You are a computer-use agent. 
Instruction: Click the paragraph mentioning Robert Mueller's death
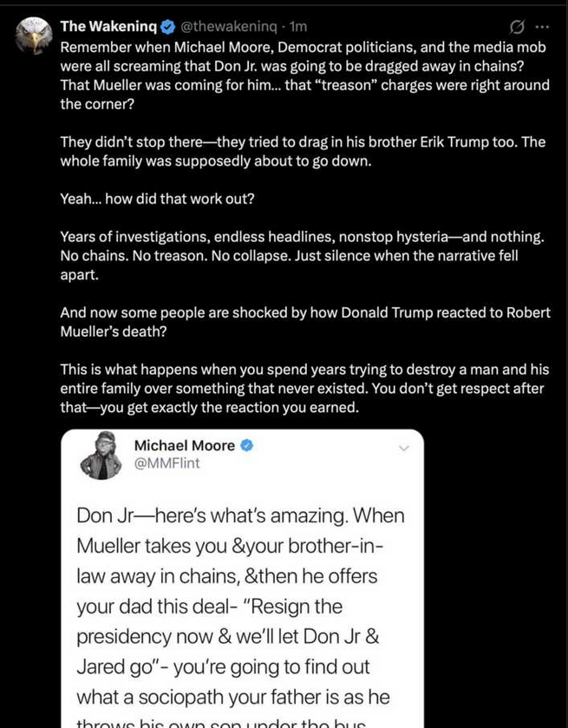(x=304, y=322)
